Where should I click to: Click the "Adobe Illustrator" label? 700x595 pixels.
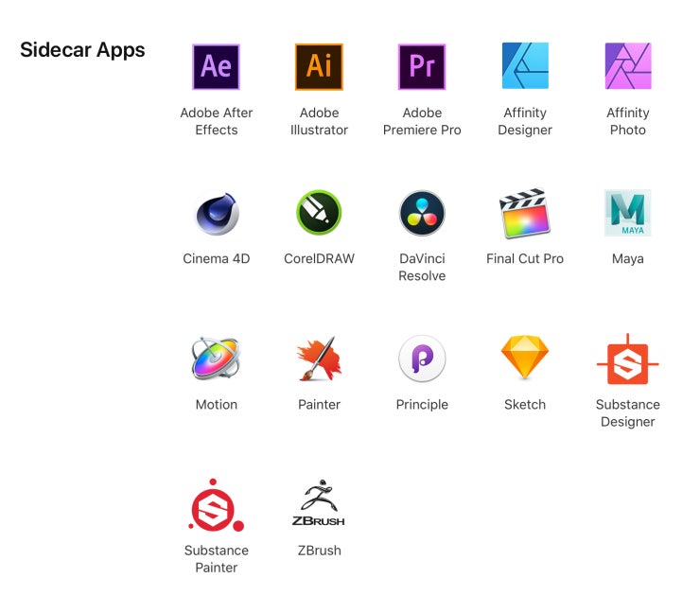319,121
